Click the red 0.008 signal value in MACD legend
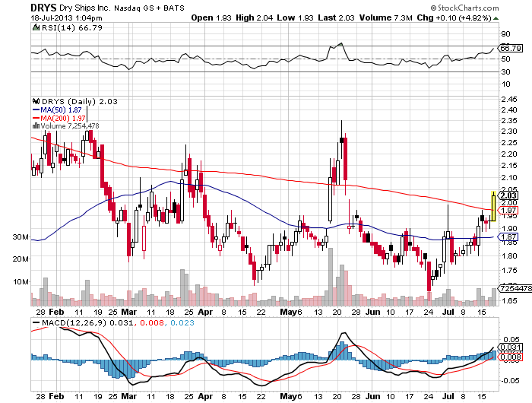 click(152, 322)
